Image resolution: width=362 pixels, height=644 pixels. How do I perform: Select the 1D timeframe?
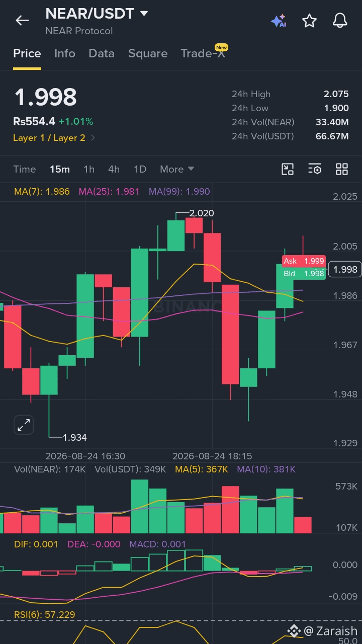(x=140, y=169)
